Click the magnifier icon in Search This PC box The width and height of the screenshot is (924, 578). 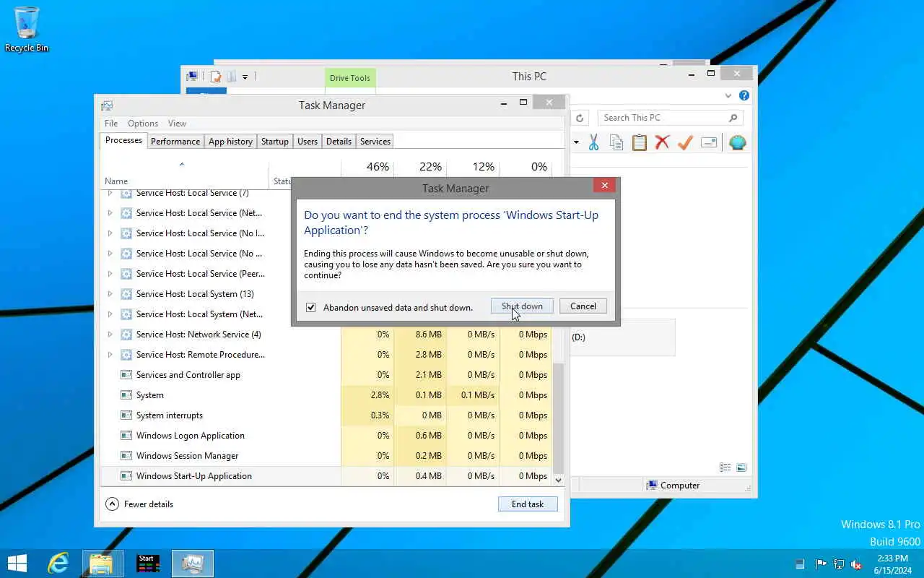click(x=733, y=118)
